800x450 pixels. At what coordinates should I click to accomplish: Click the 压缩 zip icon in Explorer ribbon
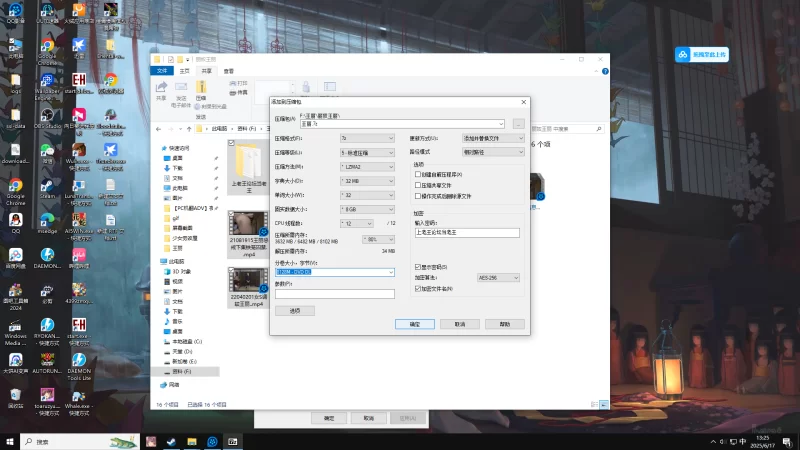201,90
